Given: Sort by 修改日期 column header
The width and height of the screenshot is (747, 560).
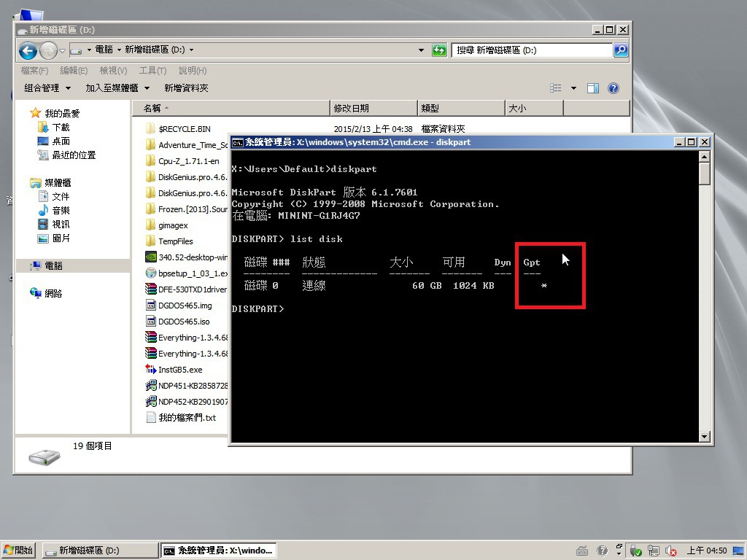Looking at the screenshot, I should (373, 108).
